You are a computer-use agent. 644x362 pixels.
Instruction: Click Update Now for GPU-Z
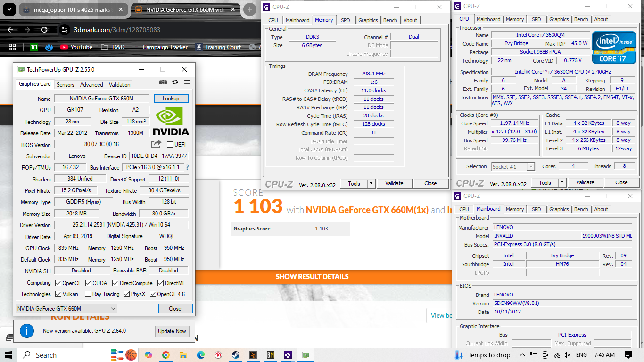[172, 331]
